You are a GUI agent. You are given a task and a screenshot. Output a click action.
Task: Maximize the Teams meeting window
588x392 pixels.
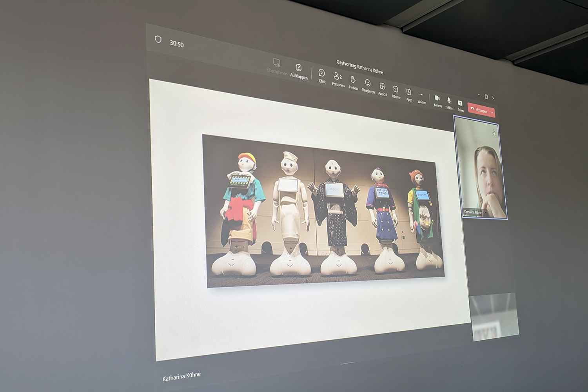click(x=486, y=97)
